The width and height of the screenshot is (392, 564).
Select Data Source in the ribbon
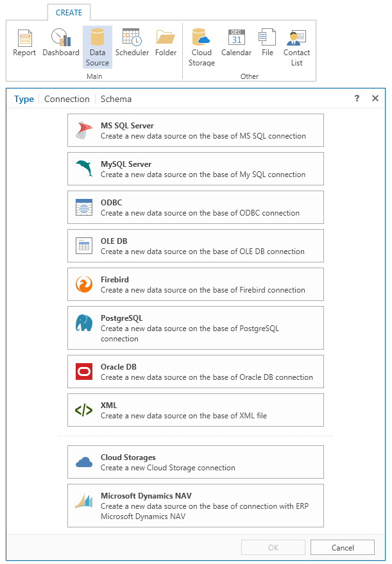click(97, 47)
